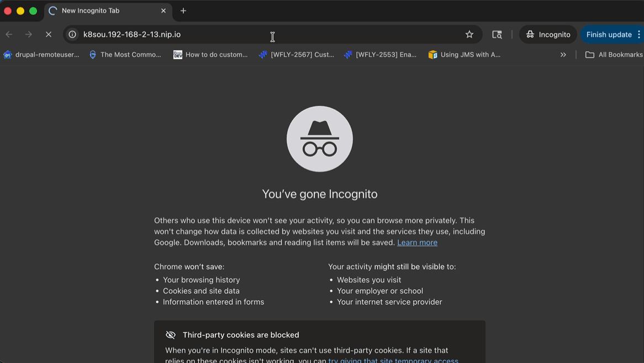Click the Finish update button
The height and width of the screenshot is (363, 644).
pyautogui.click(x=608, y=34)
